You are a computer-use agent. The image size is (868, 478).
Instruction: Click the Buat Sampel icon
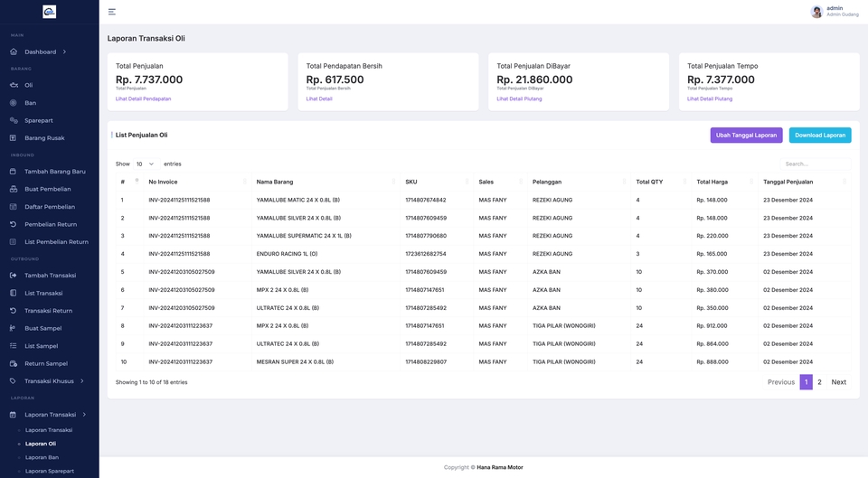(14, 328)
